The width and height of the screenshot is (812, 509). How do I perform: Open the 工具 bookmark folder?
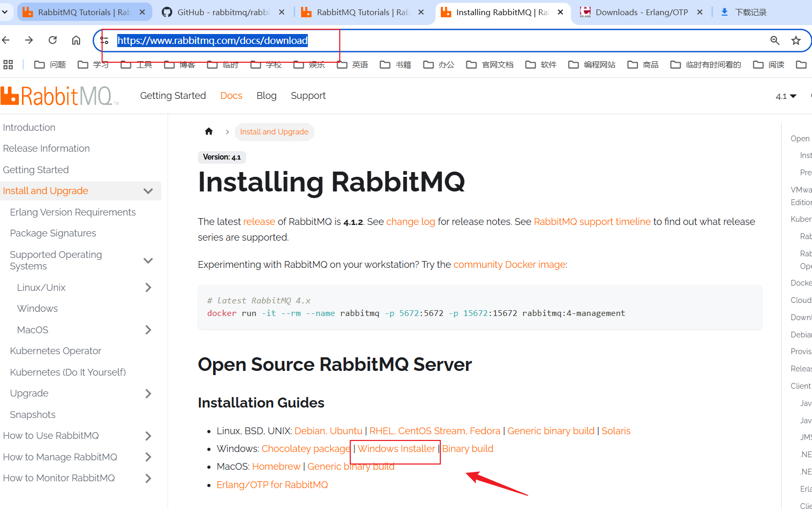(x=137, y=64)
